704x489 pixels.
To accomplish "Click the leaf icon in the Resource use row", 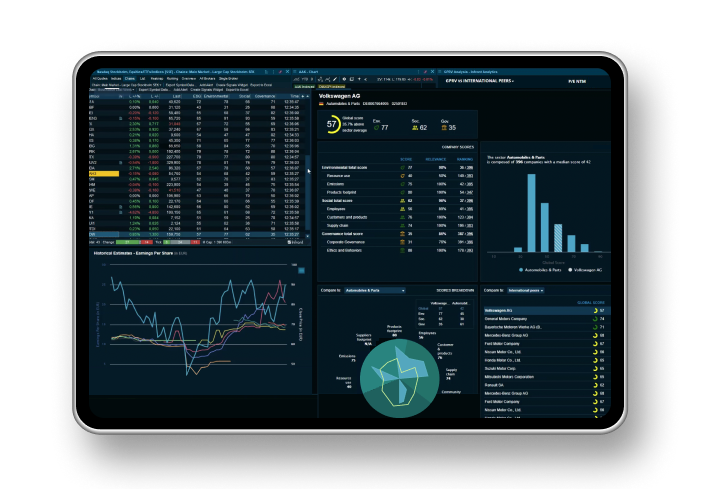I will (402, 176).
